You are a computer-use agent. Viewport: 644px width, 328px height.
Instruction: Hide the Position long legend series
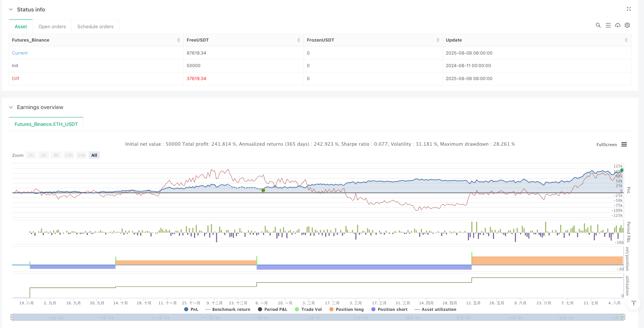pyautogui.click(x=346, y=309)
